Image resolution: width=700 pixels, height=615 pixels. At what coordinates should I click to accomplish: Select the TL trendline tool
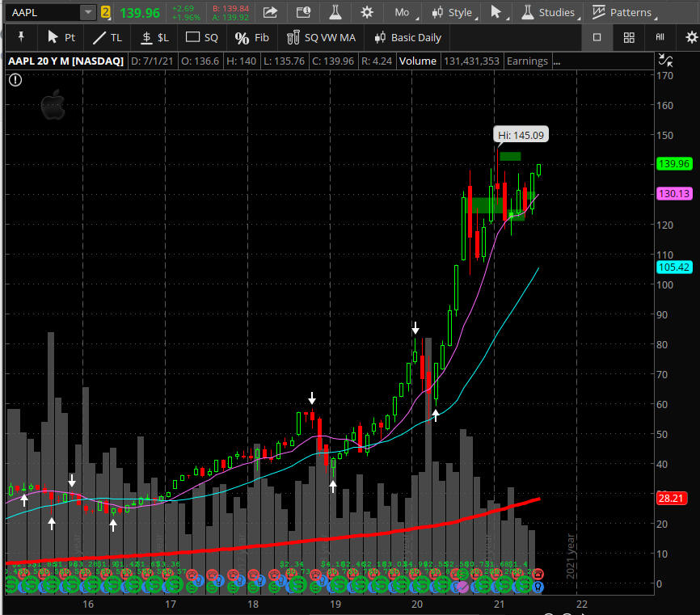click(108, 37)
